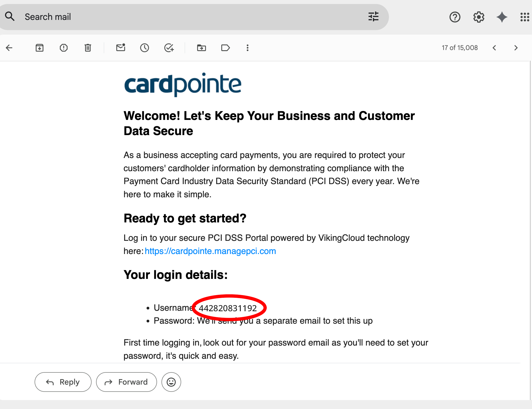Screen dimensions: 532x409
Task: Open Google apps grid
Action: (525, 17)
